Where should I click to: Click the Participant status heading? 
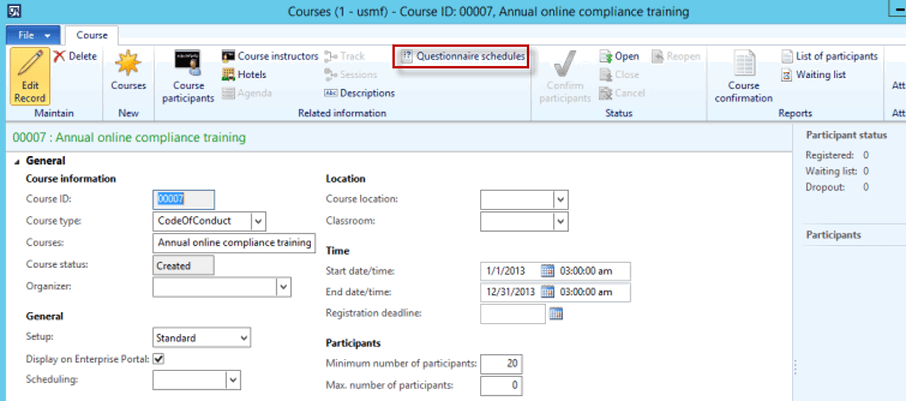(x=846, y=135)
